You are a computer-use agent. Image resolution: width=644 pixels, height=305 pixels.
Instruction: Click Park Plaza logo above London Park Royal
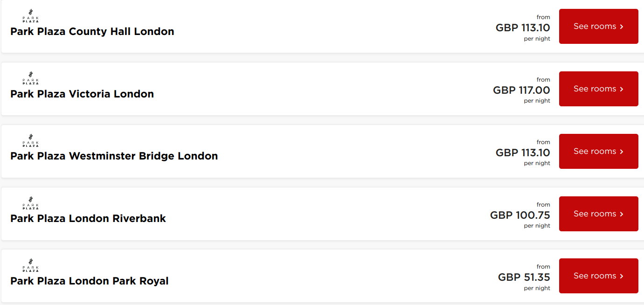pyautogui.click(x=31, y=266)
